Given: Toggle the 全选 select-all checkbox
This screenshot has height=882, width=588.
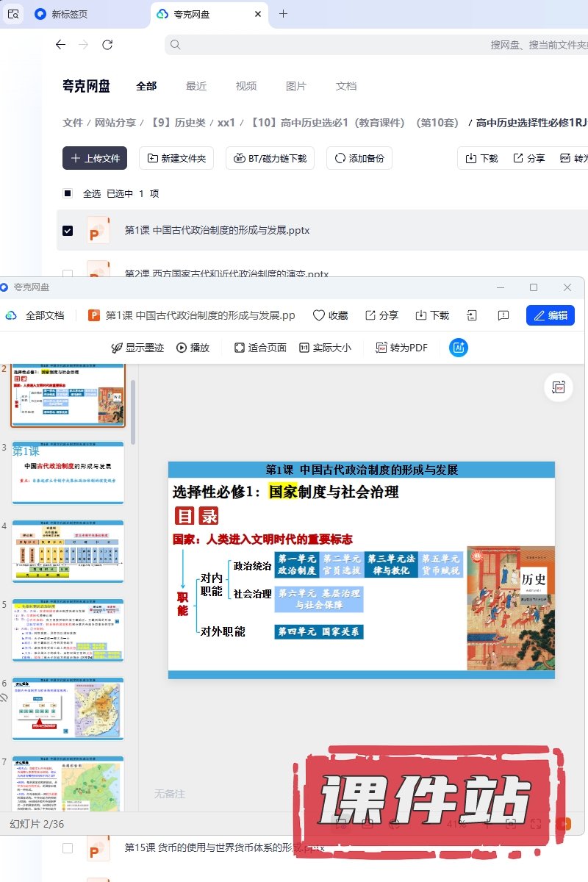Looking at the screenshot, I should 68,194.
